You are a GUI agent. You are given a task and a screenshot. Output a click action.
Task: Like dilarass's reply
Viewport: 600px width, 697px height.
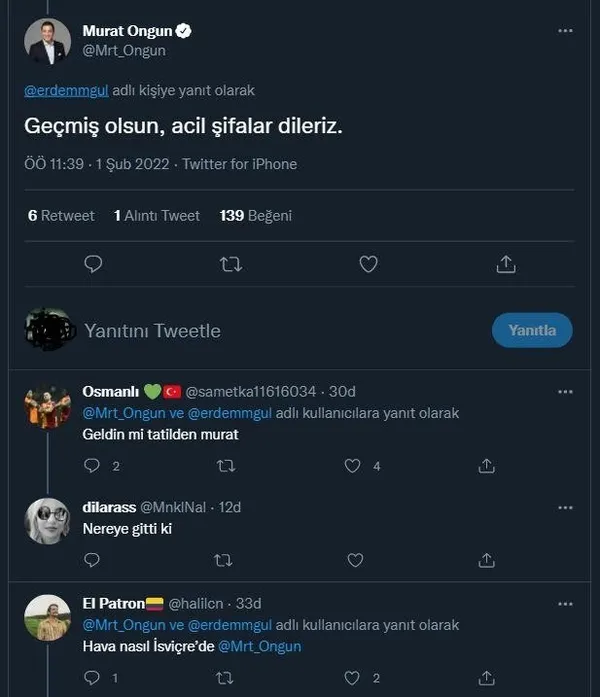coord(354,560)
